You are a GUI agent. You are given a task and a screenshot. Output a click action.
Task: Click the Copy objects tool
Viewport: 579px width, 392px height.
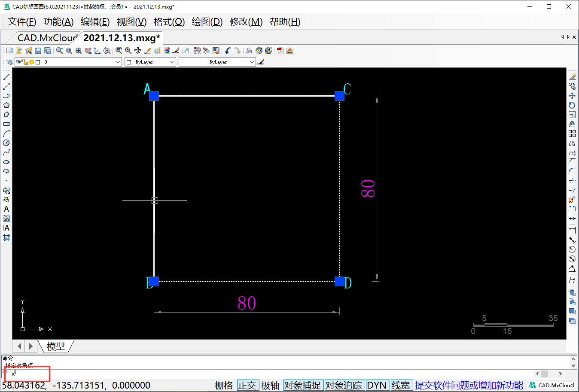pos(572,86)
